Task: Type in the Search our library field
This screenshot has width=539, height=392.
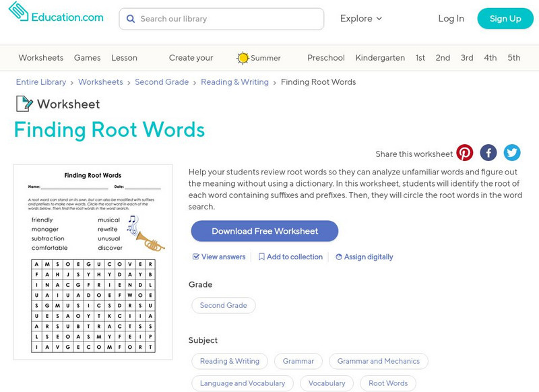Action: [226, 19]
